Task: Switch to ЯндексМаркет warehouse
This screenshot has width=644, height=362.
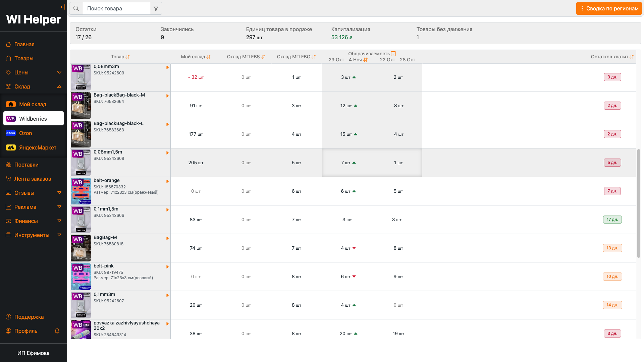Action: pos(38,147)
